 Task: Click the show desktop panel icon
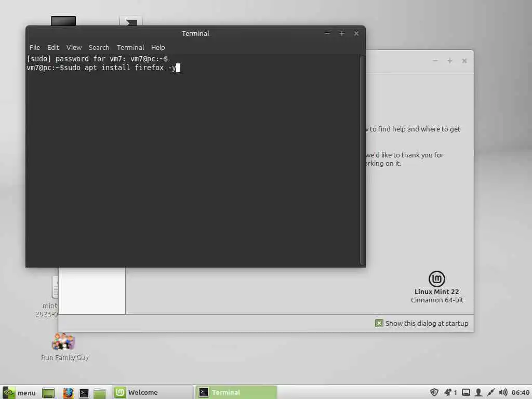click(48, 393)
